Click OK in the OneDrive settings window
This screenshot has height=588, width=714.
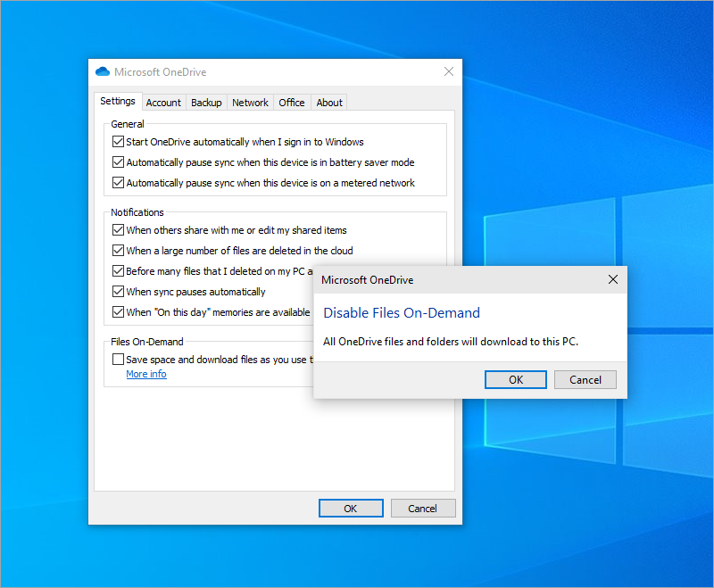click(351, 509)
